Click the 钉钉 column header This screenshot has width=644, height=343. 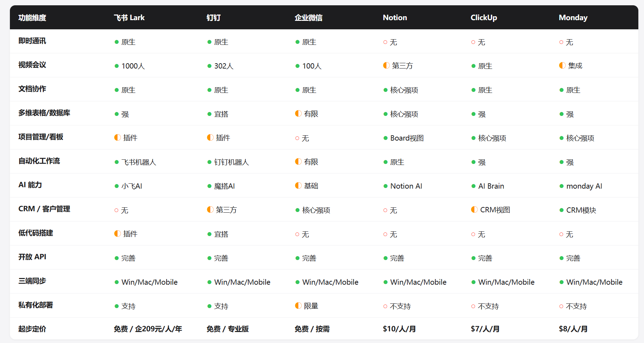214,18
